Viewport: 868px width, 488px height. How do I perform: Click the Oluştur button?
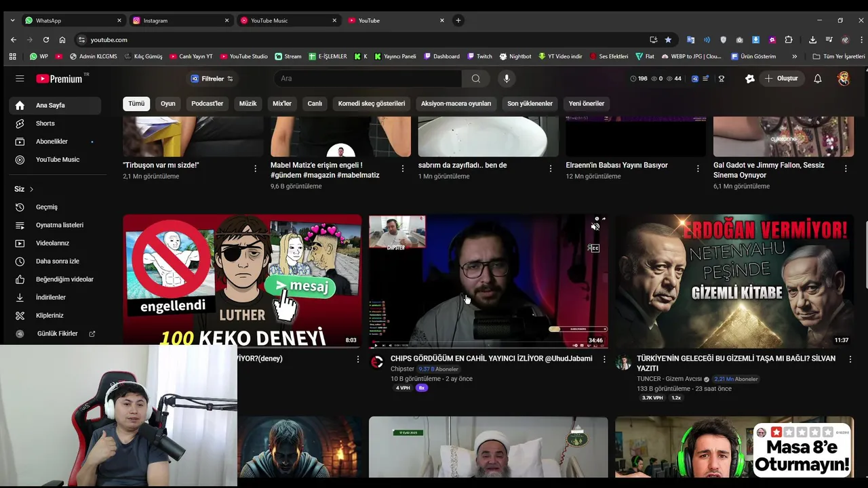[x=781, y=79]
